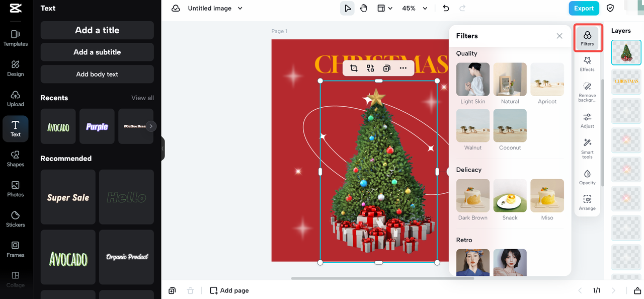The height and width of the screenshot is (299, 644).
Task: Pick the Organic Product text style
Action: pos(126,257)
